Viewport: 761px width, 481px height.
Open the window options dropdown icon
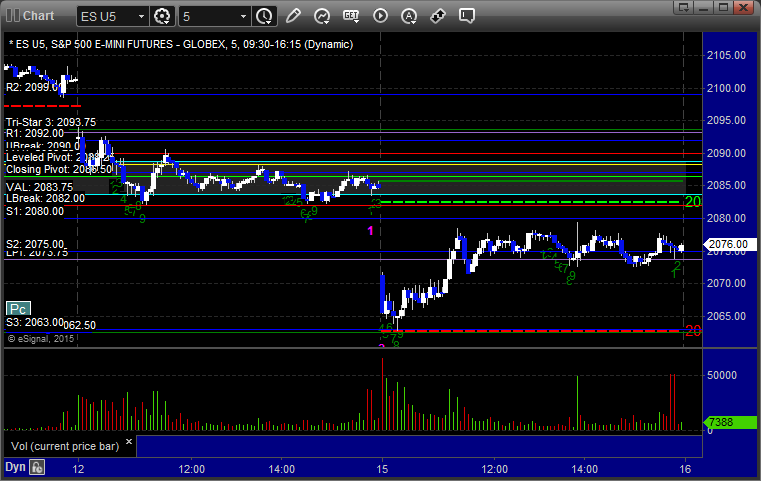(x=684, y=7)
